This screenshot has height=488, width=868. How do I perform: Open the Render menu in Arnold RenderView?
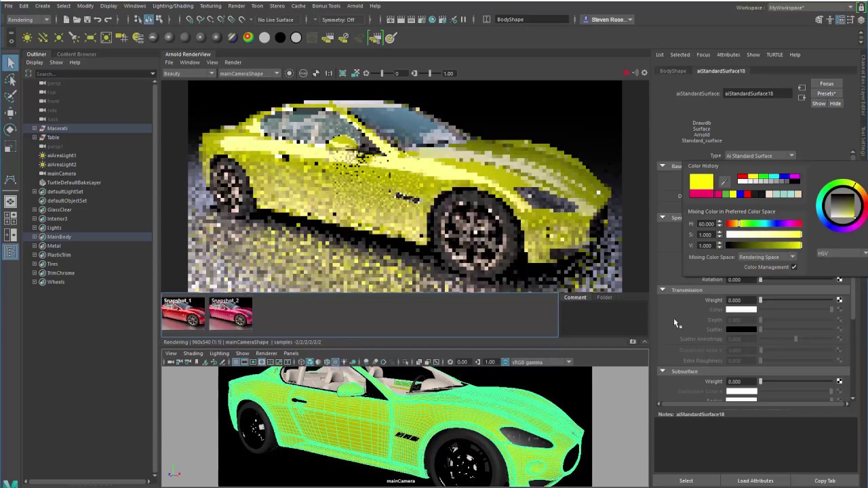233,62
